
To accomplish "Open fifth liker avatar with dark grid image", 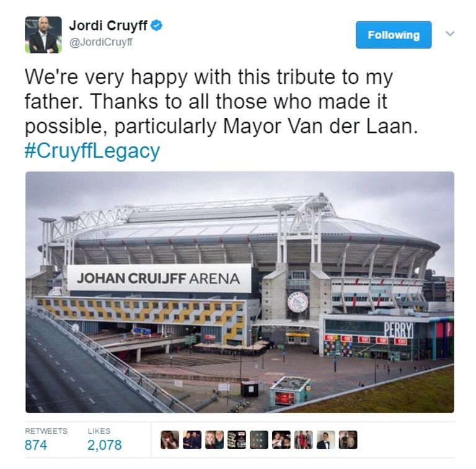I will pyautogui.click(x=259, y=440).
